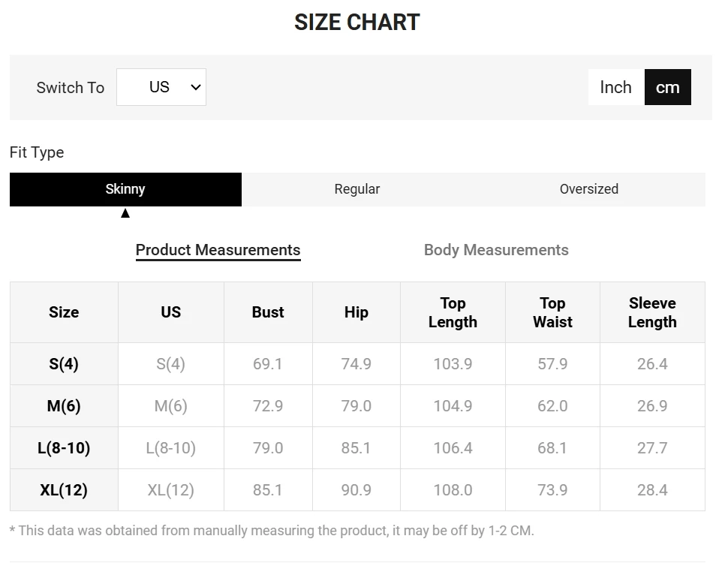Open the Product Measurements tab
Viewport: 728px width, 563px height.
tap(218, 250)
